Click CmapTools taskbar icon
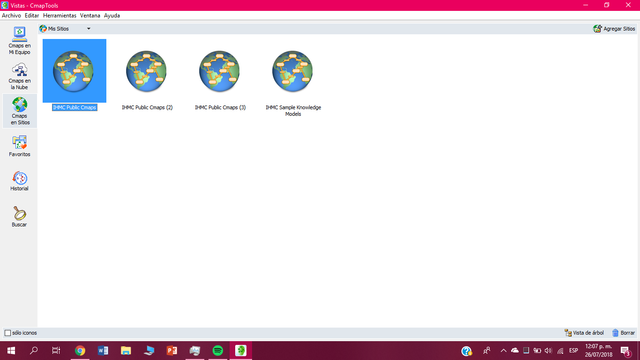The image size is (640, 360). pyautogui.click(x=241, y=351)
